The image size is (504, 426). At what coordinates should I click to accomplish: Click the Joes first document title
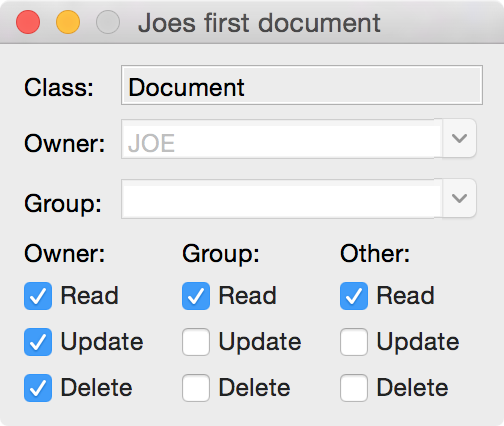259,23
